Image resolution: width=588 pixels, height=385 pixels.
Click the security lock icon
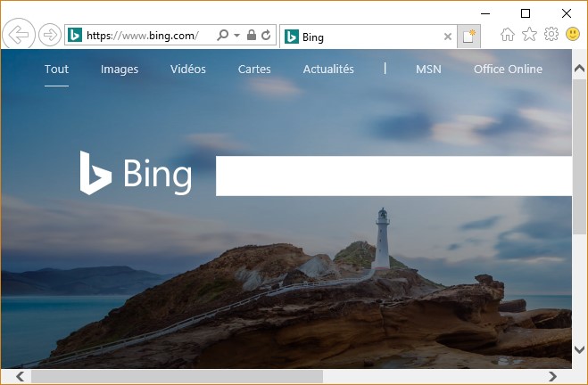252,36
